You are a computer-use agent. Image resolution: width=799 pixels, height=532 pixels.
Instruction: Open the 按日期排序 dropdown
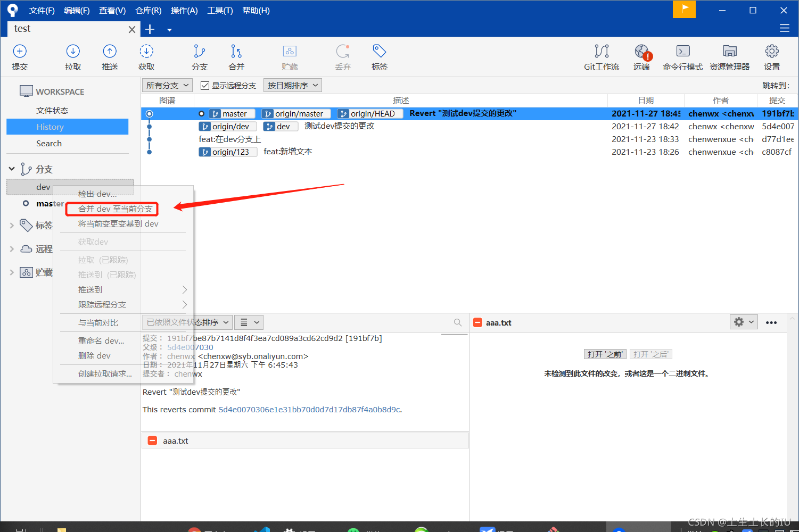click(293, 85)
